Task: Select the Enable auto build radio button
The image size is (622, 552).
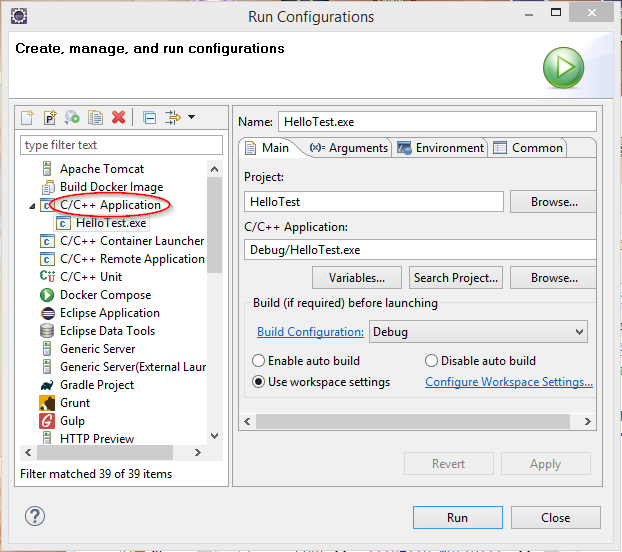Action: [x=259, y=361]
